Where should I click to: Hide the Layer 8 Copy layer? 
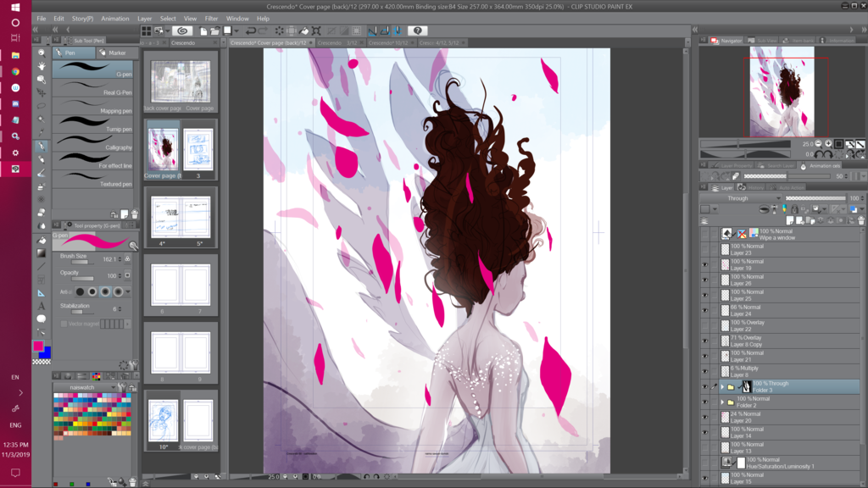pos(704,341)
